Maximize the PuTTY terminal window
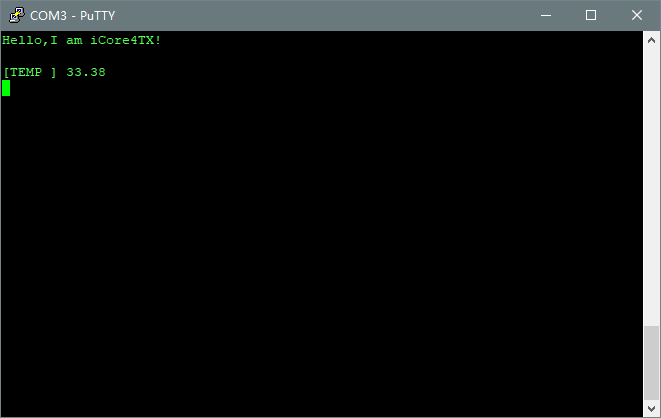 [591, 15]
